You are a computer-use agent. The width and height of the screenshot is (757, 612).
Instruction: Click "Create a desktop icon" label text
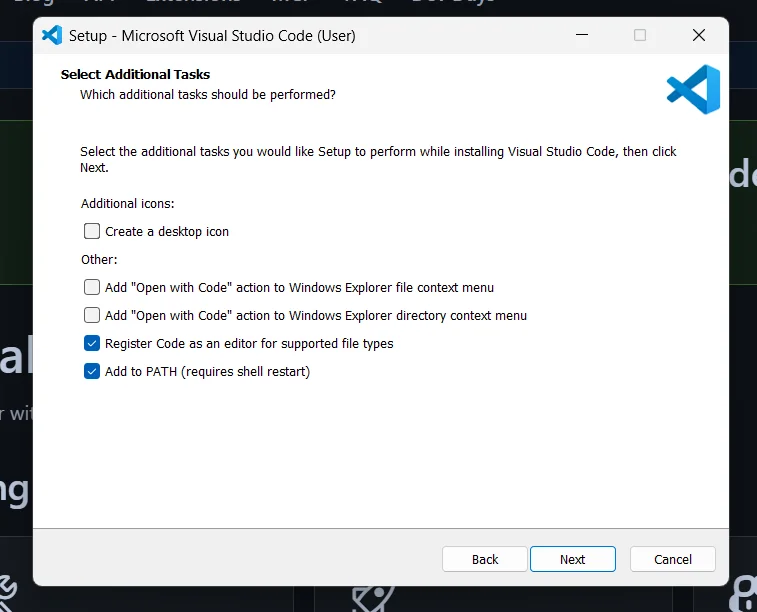coord(167,232)
